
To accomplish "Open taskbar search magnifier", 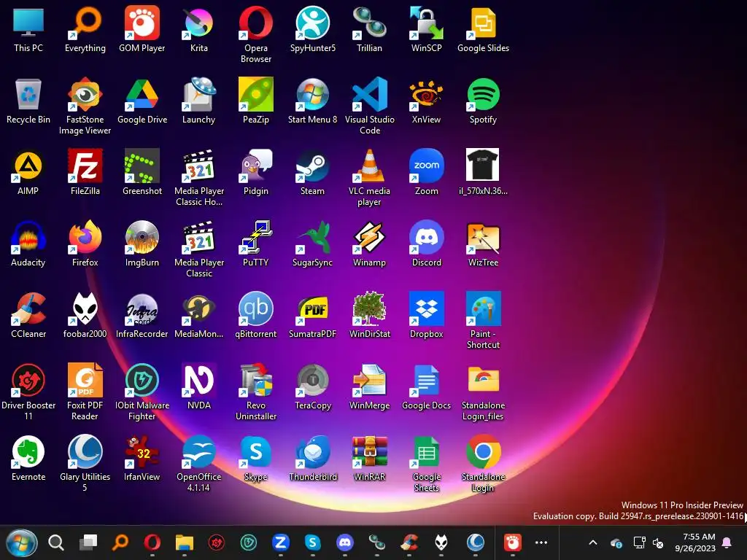I will click(x=55, y=542).
